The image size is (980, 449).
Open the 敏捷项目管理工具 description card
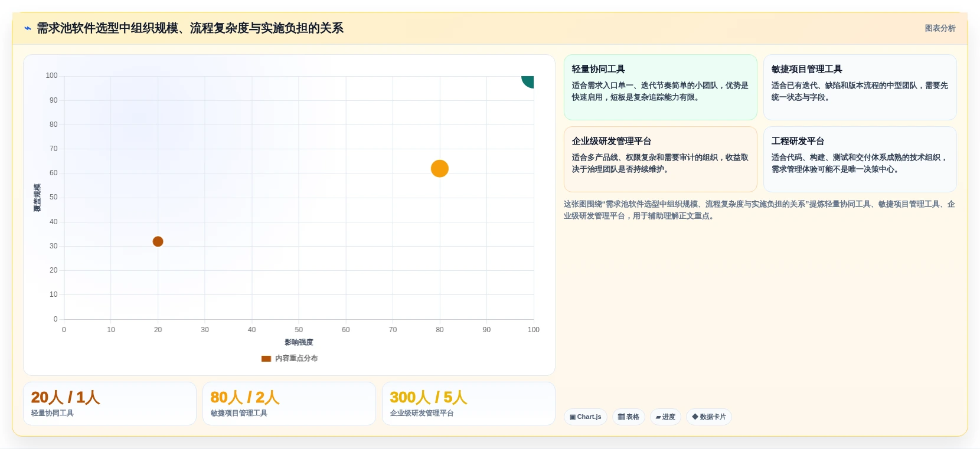[860, 87]
